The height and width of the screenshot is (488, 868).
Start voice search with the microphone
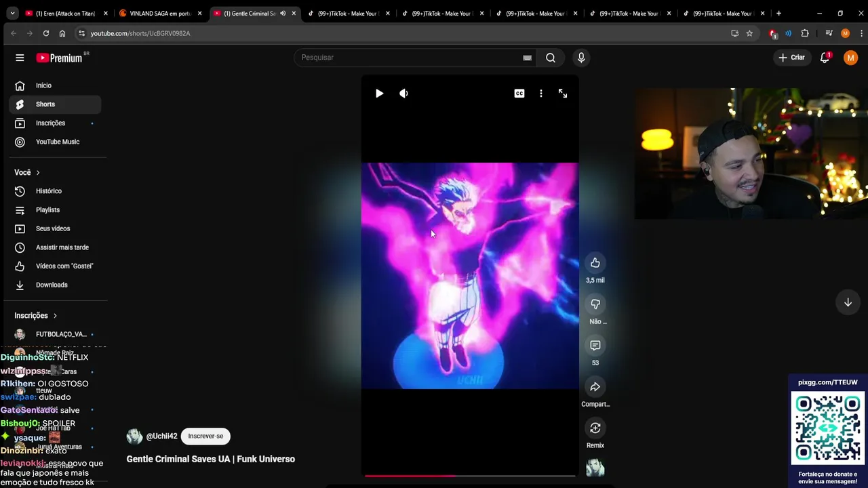(581, 58)
